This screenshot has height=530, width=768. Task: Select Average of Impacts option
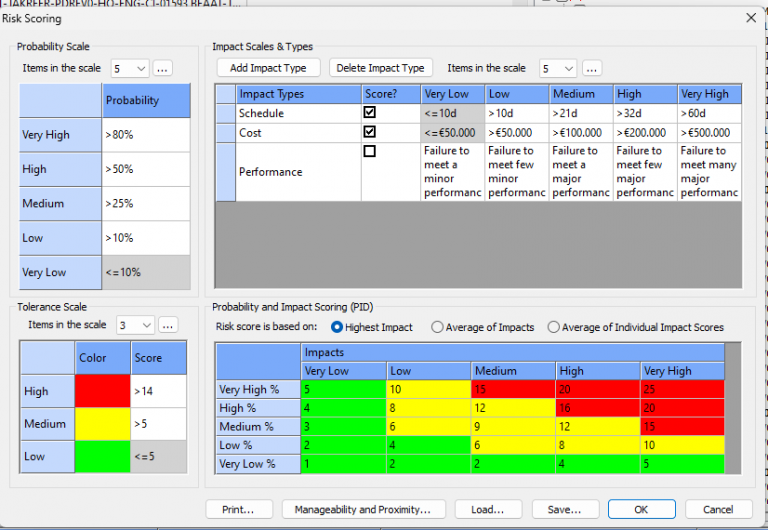(x=437, y=327)
